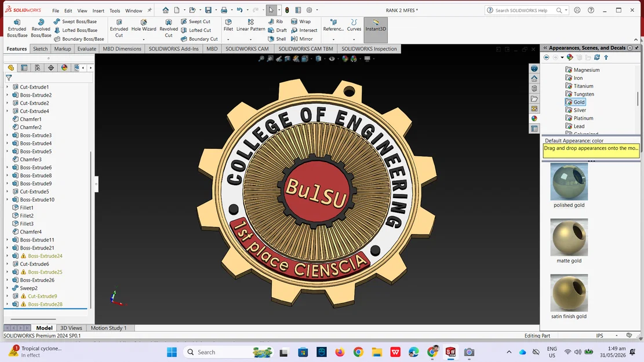Switch to the Evaluate tab
The height and width of the screenshot is (362, 644).
[87, 49]
